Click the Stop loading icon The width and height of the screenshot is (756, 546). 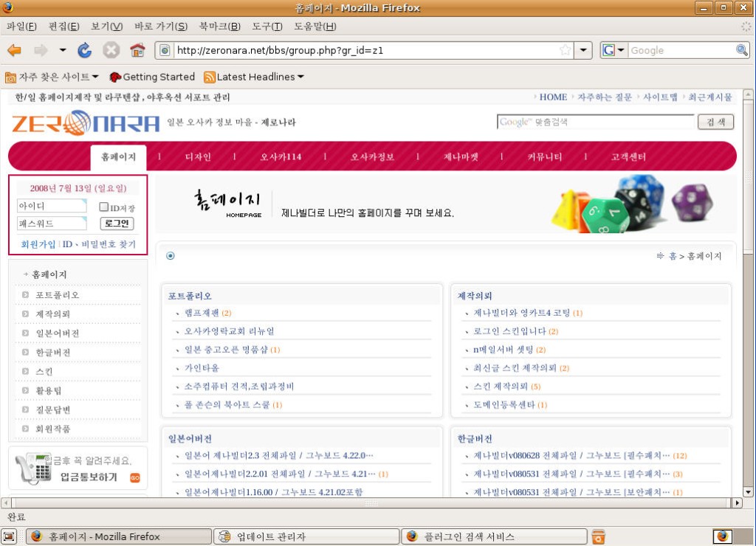pyautogui.click(x=111, y=50)
